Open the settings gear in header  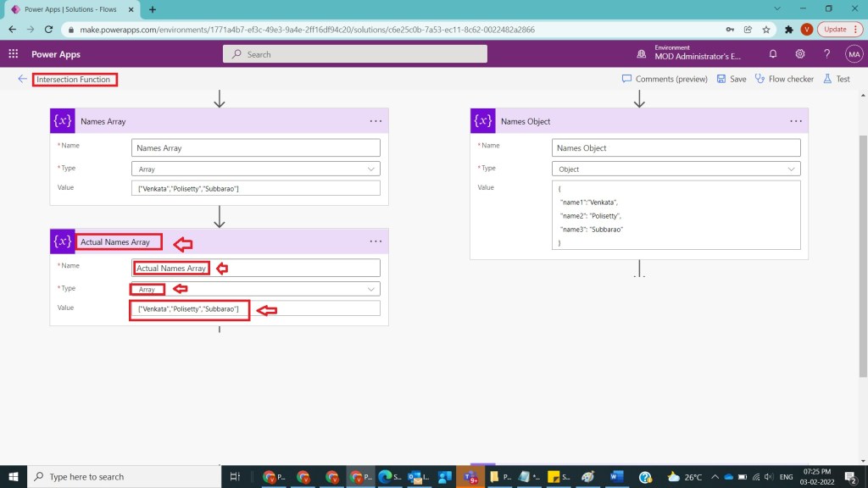pyautogui.click(x=799, y=54)
